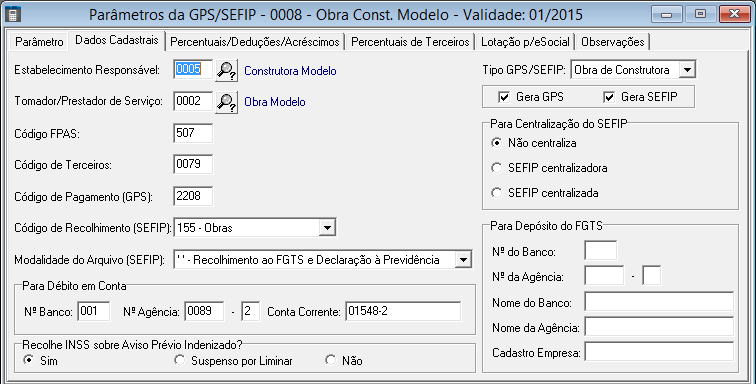Click the Código de Terceiros field
756x384 pixels.
193,165
